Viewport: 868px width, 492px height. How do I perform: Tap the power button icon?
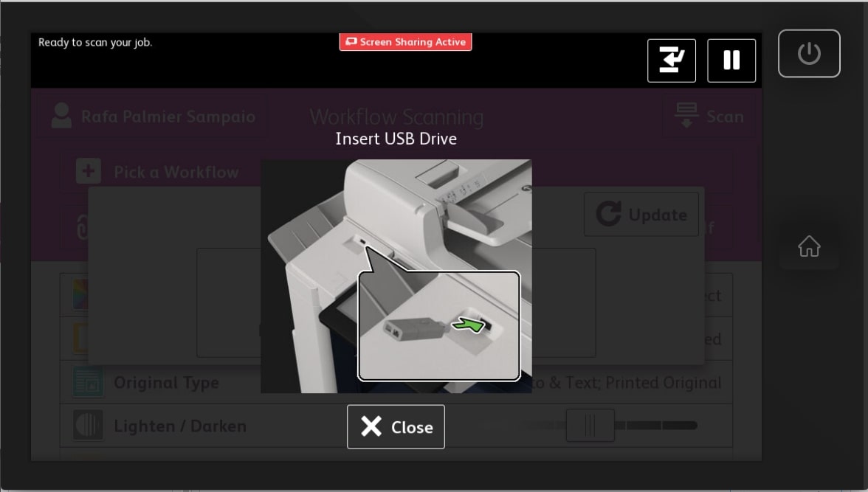click(x=809, y=54)
